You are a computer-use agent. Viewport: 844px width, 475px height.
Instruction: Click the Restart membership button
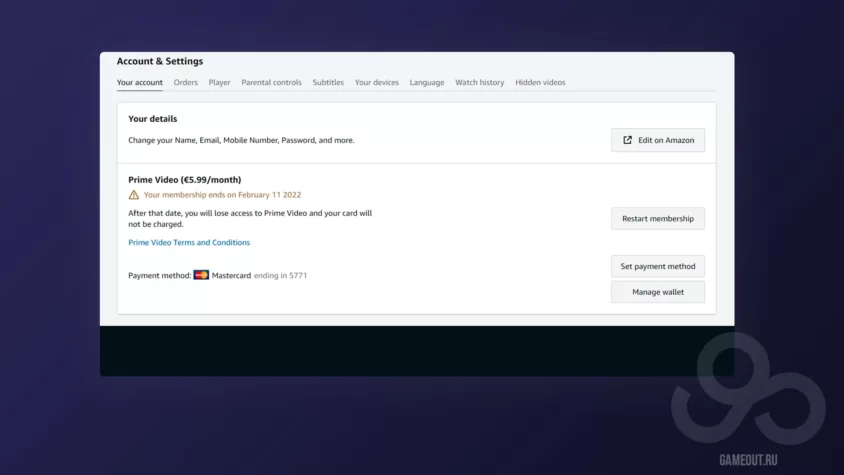click(x=658, y=219)
